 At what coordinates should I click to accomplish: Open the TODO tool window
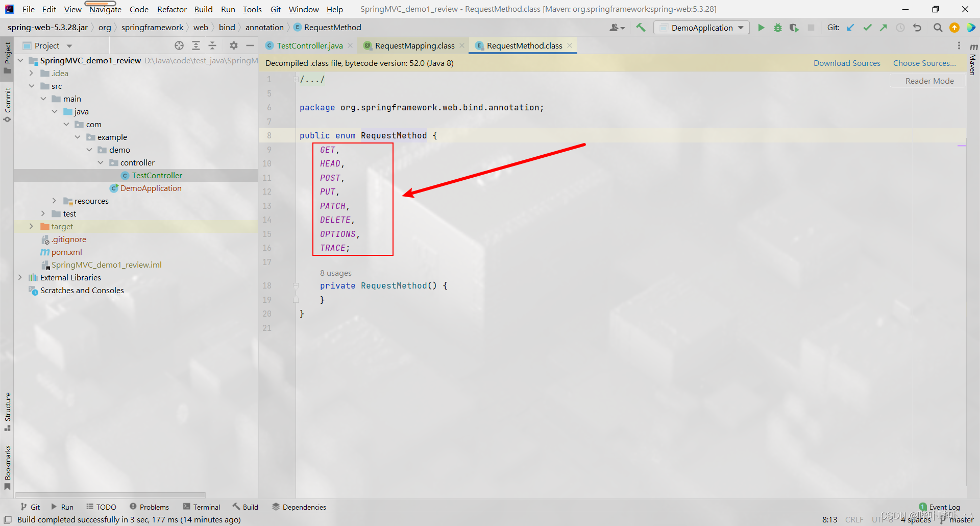(x=101, y=507)
